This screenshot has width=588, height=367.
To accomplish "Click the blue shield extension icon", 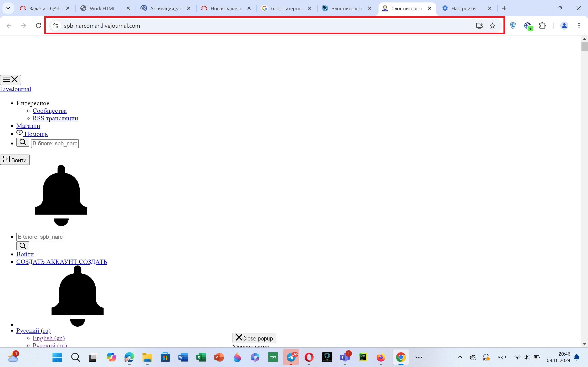I will tap(513, 26).
